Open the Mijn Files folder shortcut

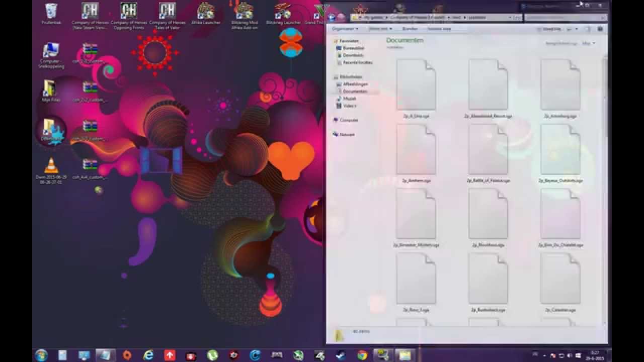(51, 92)
